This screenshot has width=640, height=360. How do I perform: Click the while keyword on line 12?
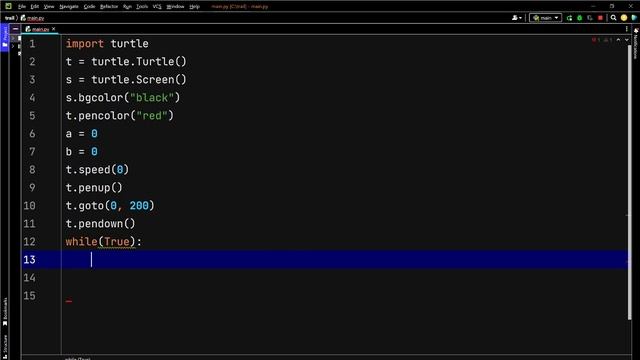click(x=82, y=242)
